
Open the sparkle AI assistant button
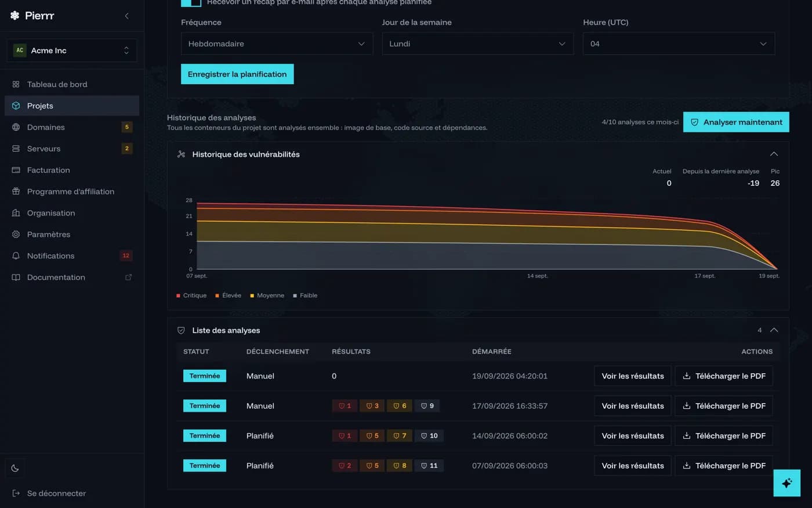click(786, 483)
